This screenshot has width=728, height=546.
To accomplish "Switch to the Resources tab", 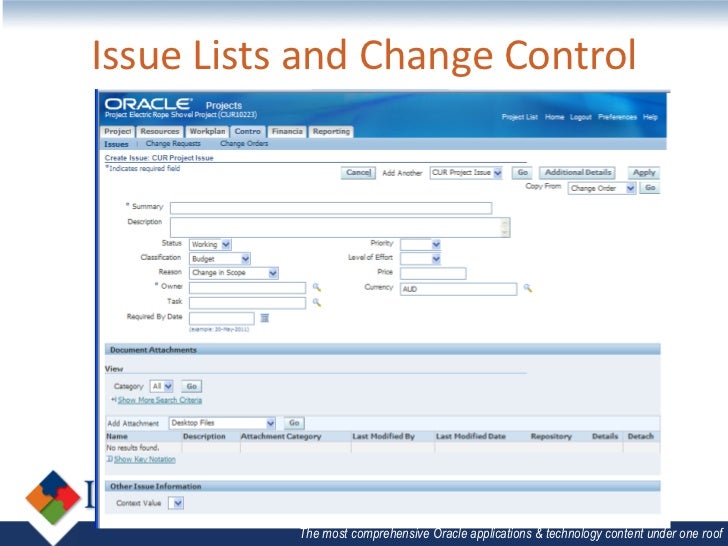I will click(x=160, y=132).
